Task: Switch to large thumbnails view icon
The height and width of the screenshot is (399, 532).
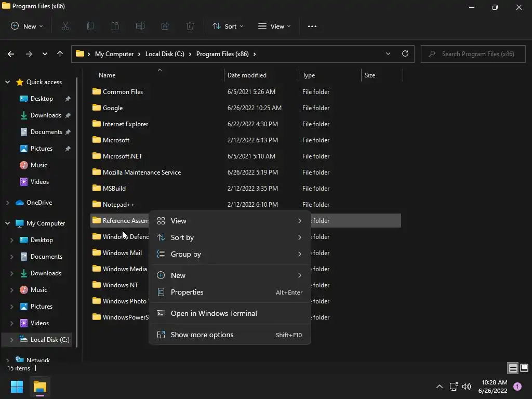Action: (x=524, y=368)
